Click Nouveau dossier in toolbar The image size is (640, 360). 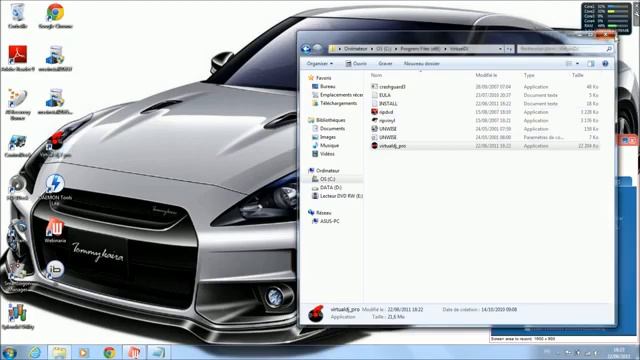pyautogui.click(x=422, y=64)
